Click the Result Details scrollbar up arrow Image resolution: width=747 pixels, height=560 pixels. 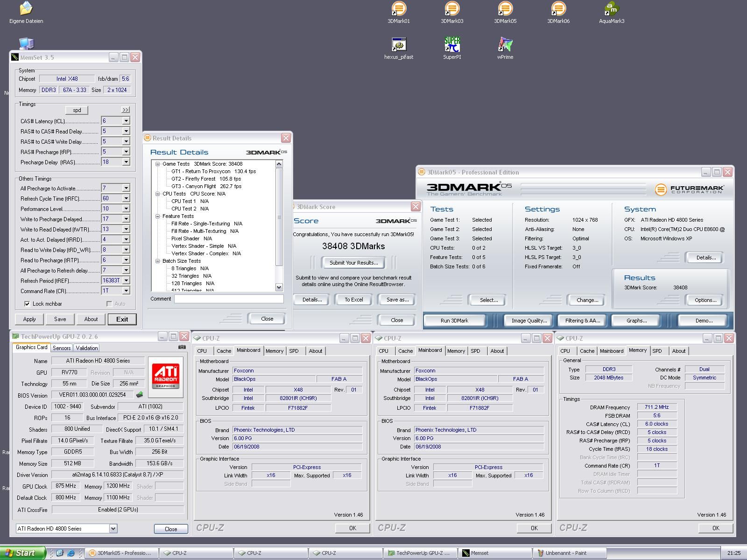(279, 164)
